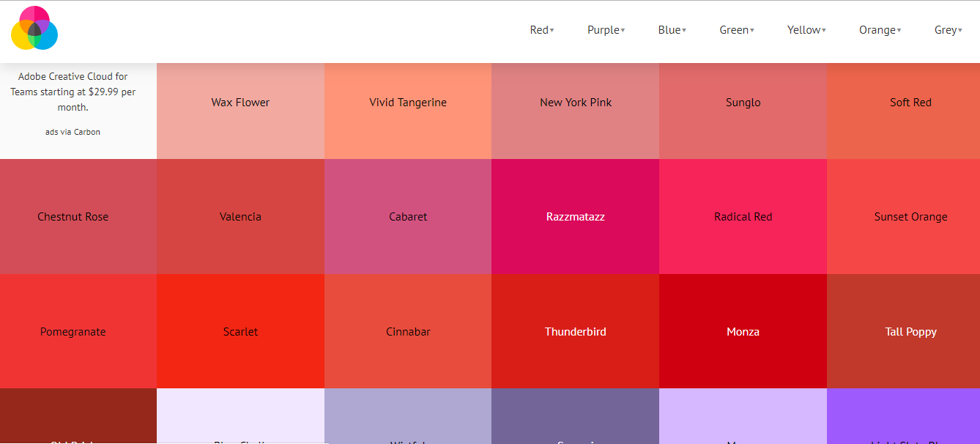Click the Monza color swatch

coord(743,332)
